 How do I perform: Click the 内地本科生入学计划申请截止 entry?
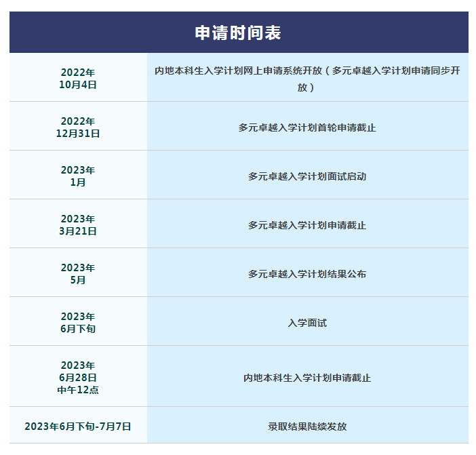307,378
